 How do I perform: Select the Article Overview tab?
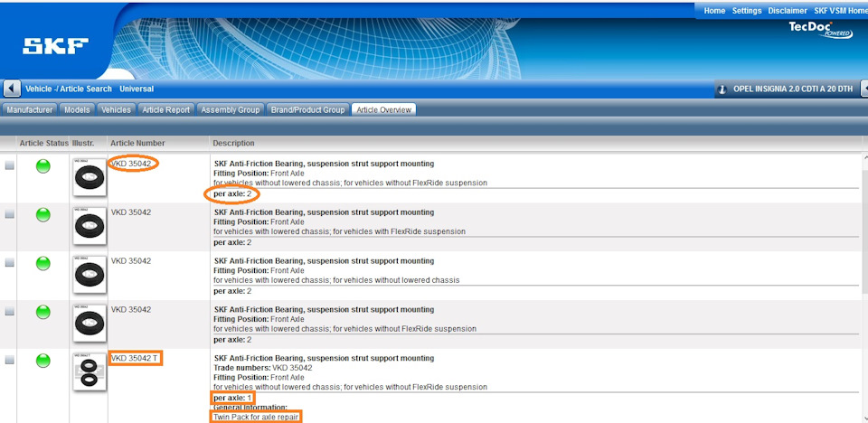click(383, 109)
